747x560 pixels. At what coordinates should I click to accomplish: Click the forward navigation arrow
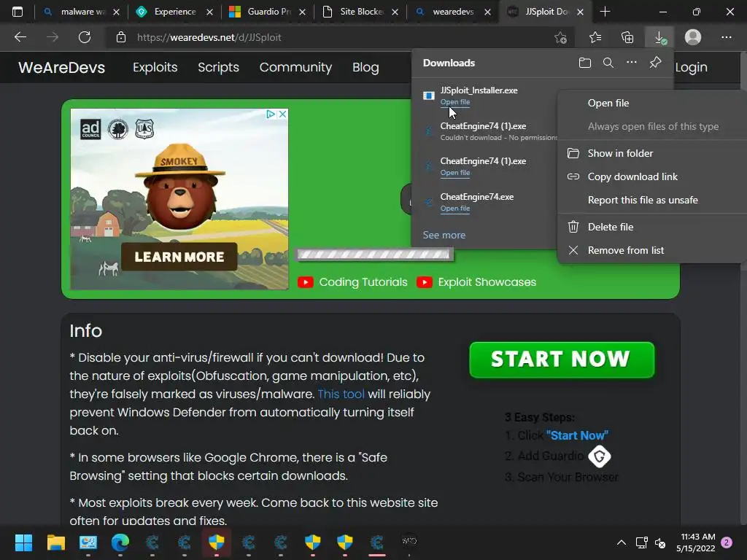coord(53,37)
